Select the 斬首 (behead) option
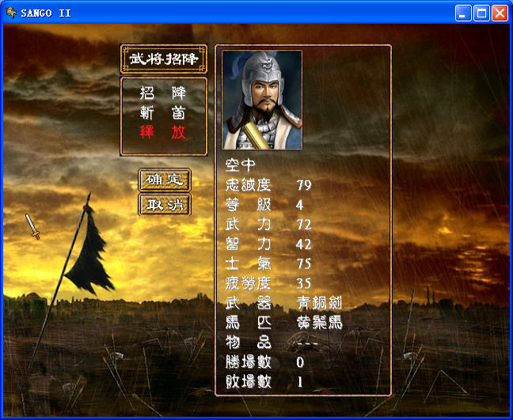513x420 pixels. [x=163, y=113]
